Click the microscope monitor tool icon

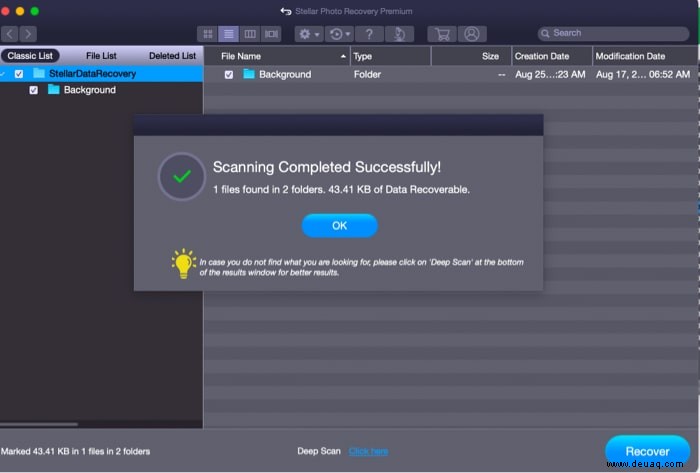coord(400,34)
